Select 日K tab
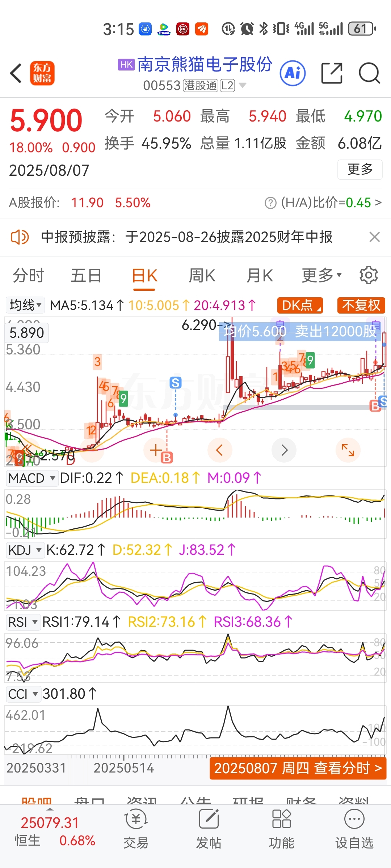The image size is (391, 868). pyautogui.click(x=144, y=276)
